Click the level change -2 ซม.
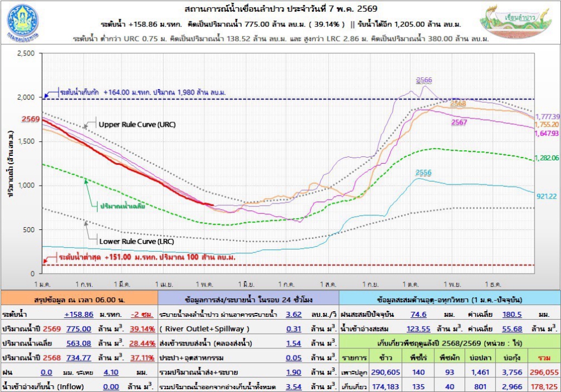 click(142, 315)
